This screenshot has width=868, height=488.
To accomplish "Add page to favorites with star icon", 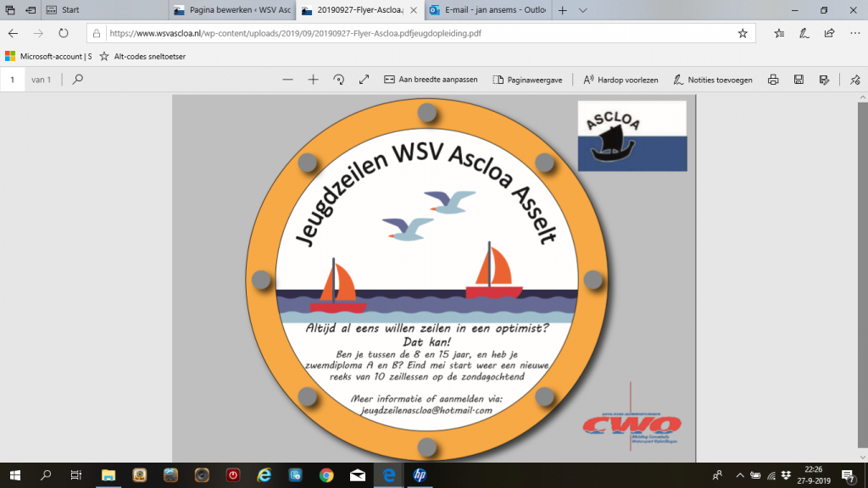I will point(743,33).
